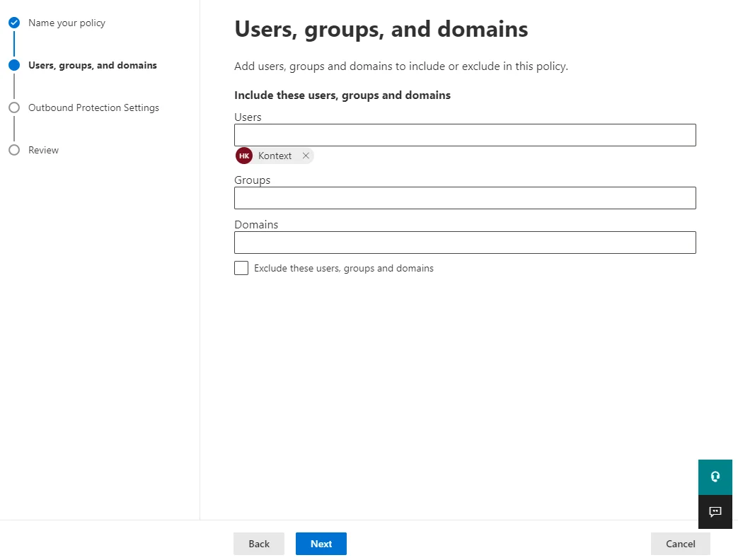Image resolution: width=738 pixels, height=560 pixels.
Task: Click the Outbound Protection Settings step circle
Action: [x=14, y=107]
